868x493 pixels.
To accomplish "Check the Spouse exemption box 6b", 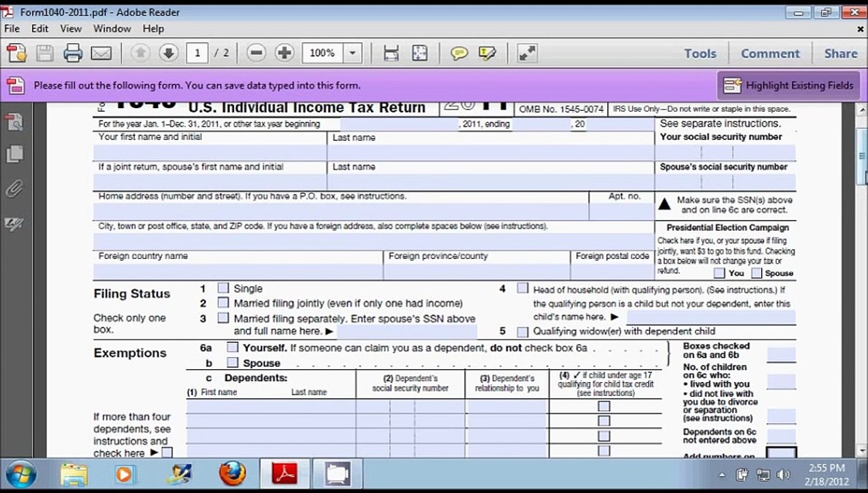I will pos(233,362).
